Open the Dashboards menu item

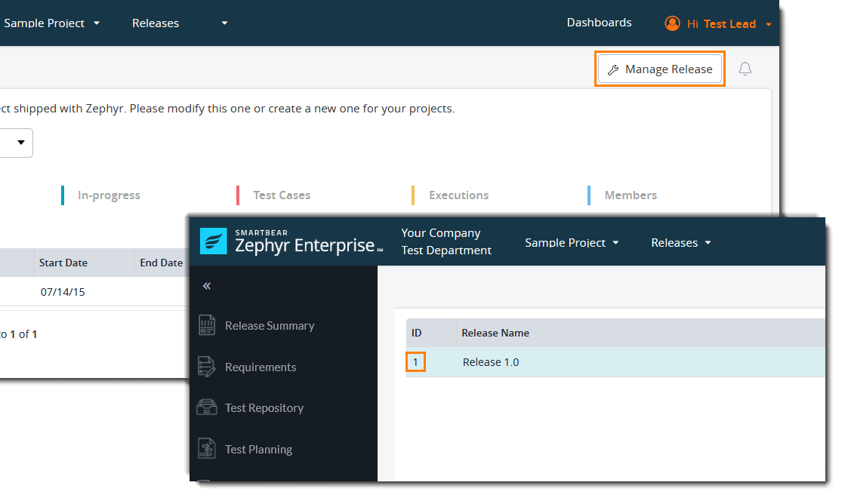599,23
